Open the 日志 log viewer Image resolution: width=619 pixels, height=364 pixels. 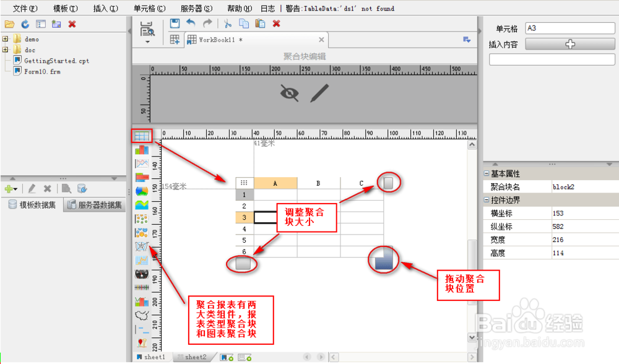268,8
